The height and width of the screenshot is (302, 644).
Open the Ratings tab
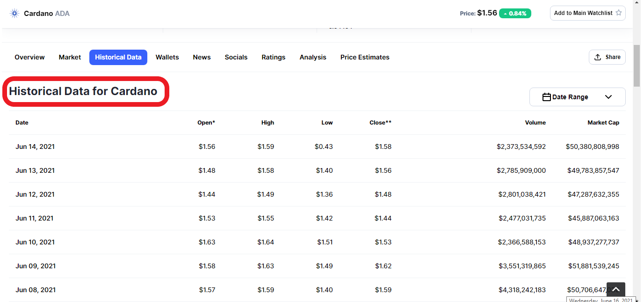[274, 57]
